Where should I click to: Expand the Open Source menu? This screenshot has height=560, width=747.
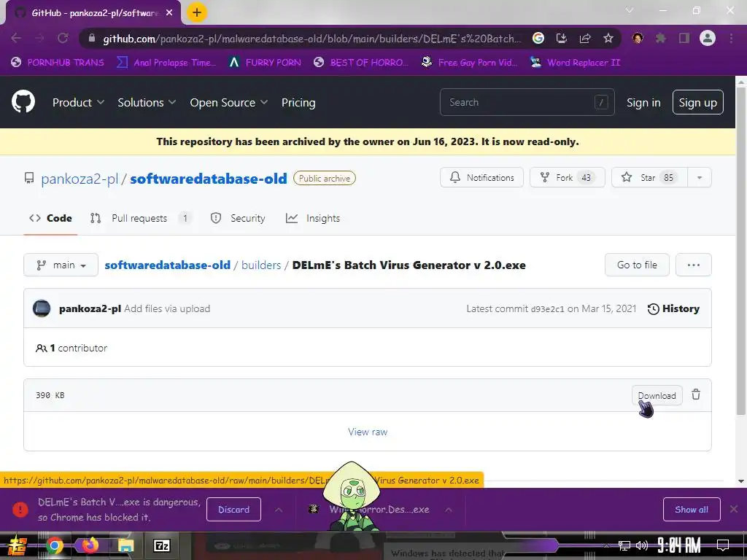coord(228,102)
